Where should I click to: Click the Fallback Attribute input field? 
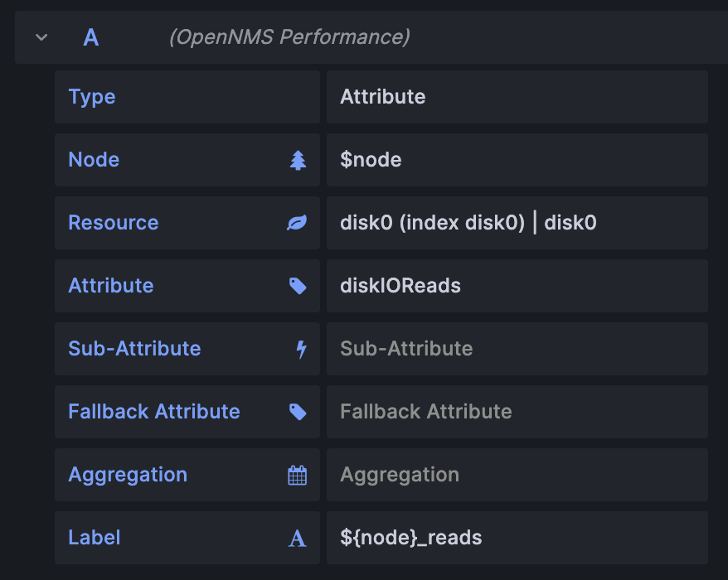coord(517,411)
